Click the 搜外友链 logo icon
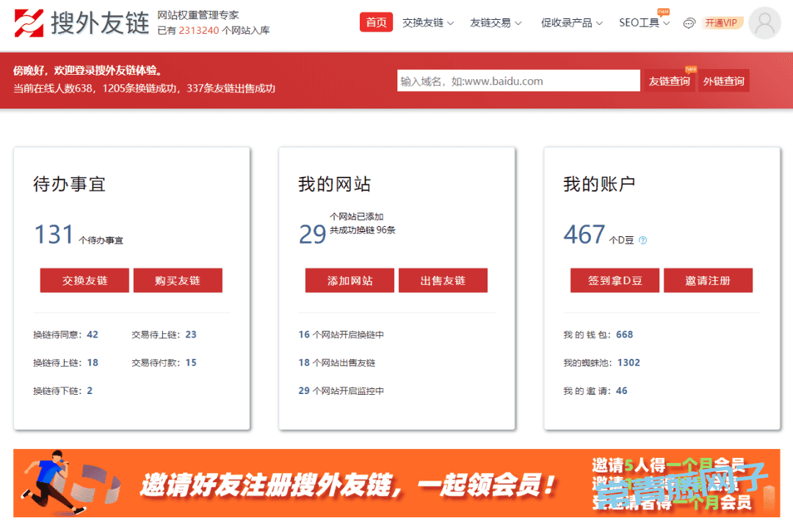The image size is (793, 532). tap(29, 23)
